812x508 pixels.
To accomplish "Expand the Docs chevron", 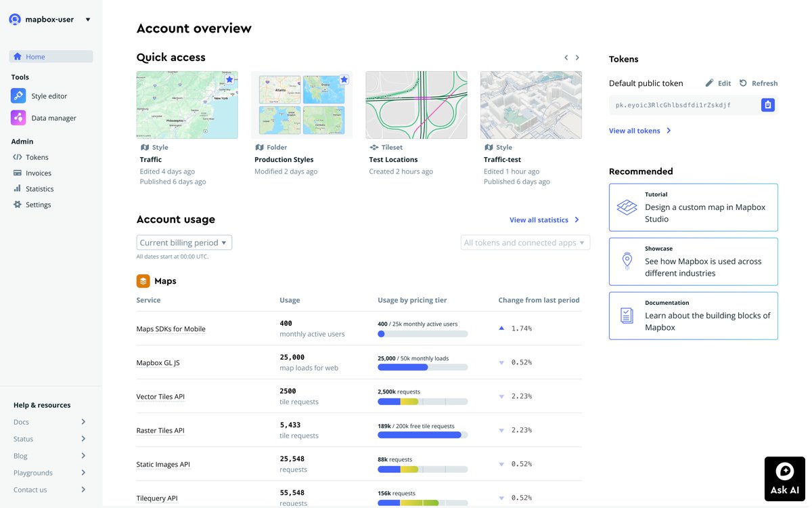I will click(83, 422).
